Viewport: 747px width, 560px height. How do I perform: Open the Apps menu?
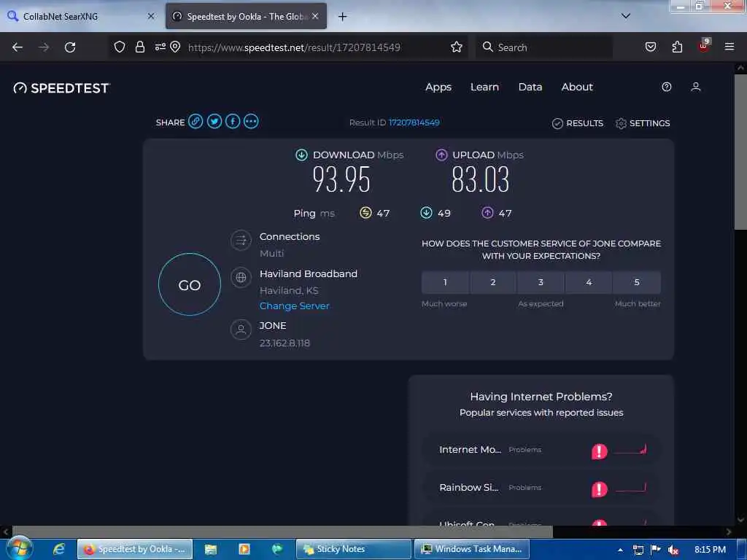pyautogui.click(x=438, y=87)
